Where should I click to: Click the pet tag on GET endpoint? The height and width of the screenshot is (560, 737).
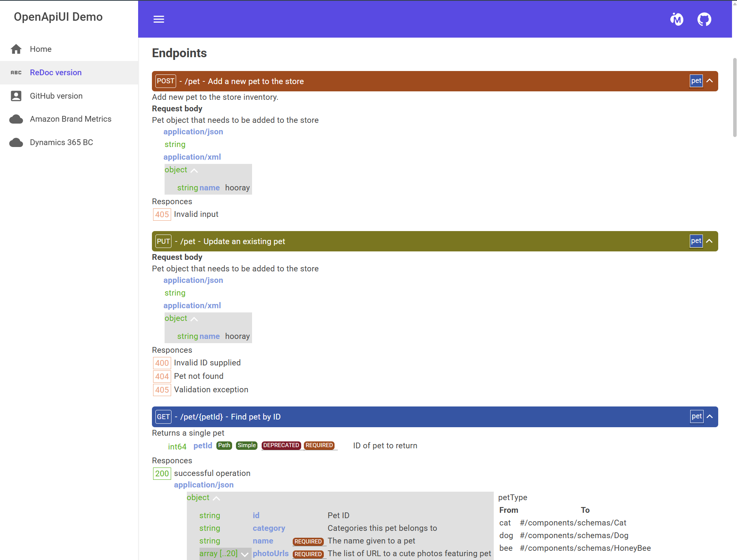click(696, 416)
